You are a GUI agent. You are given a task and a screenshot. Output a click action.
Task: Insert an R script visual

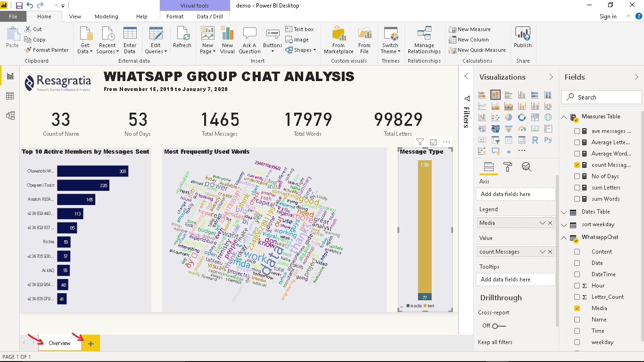coord(535,140)
